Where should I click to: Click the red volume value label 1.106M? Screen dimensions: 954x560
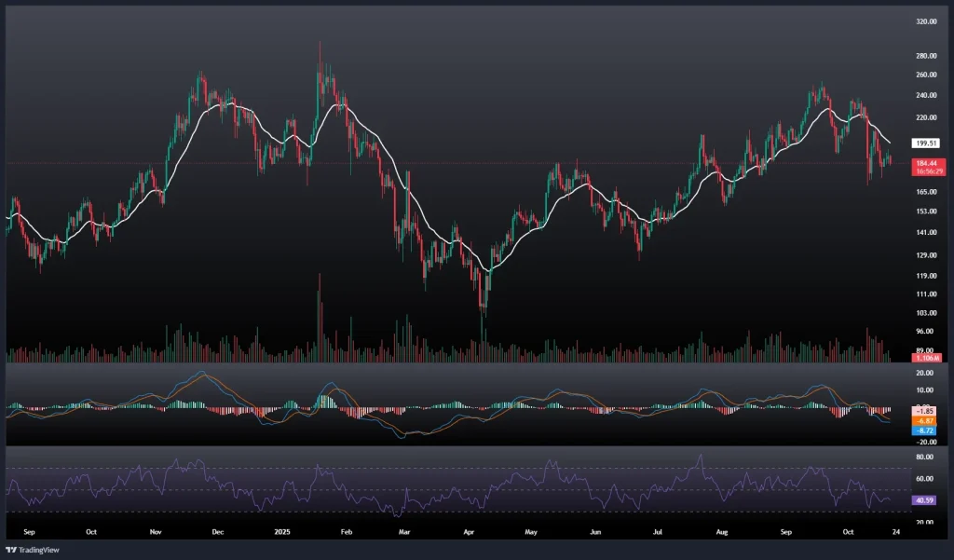(926, 358)
